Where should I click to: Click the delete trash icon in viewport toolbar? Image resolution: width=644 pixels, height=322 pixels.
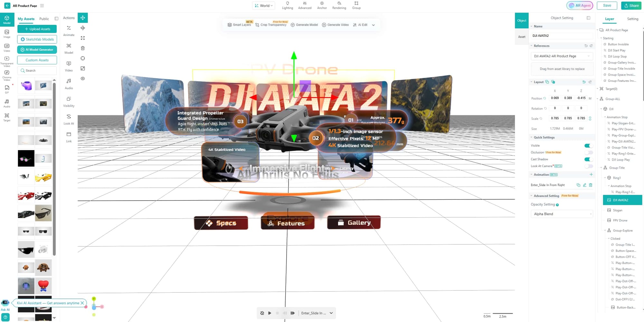click(83, 48)
